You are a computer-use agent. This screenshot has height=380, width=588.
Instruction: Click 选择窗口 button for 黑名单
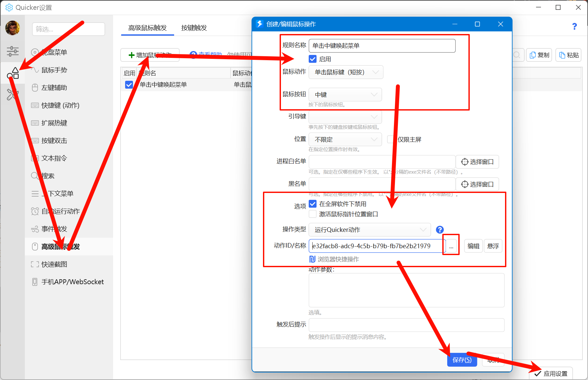tap(477, 184)
